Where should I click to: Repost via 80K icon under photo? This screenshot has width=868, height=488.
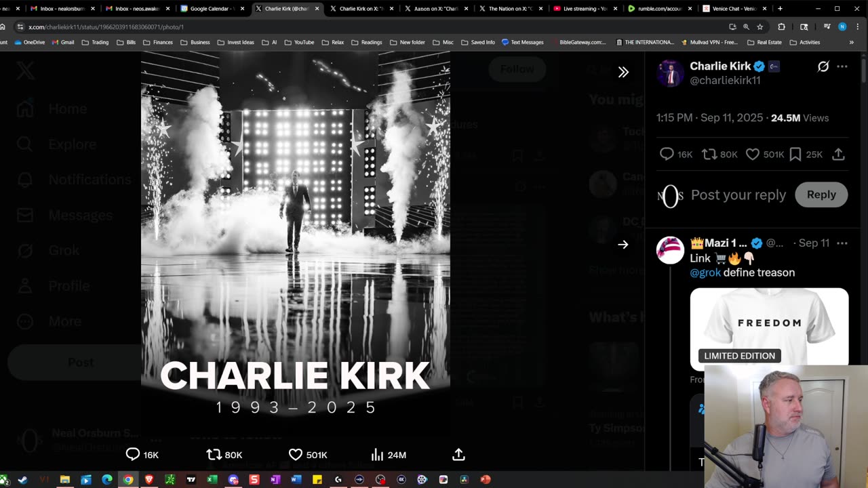pyautogui.click(x=224, y=455)
